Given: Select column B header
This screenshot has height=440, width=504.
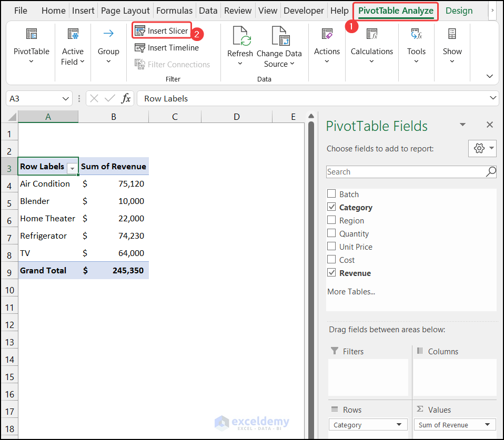Looking at the screenshot, I should click(114, 117).
